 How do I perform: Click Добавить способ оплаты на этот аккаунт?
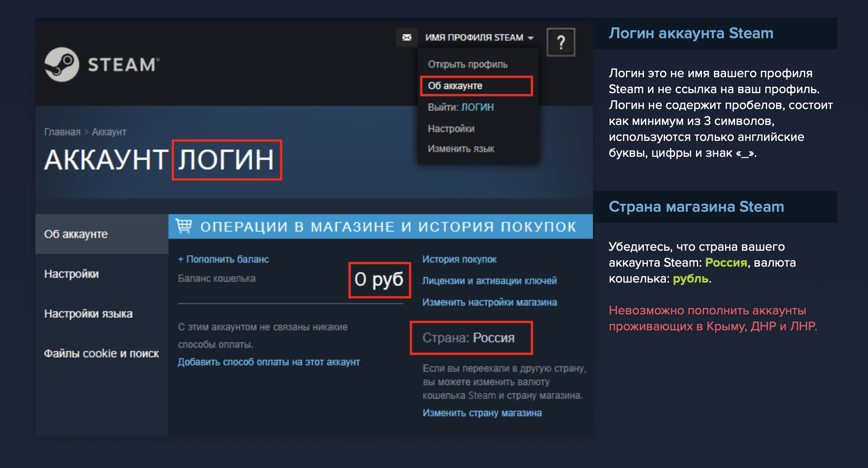269,362
